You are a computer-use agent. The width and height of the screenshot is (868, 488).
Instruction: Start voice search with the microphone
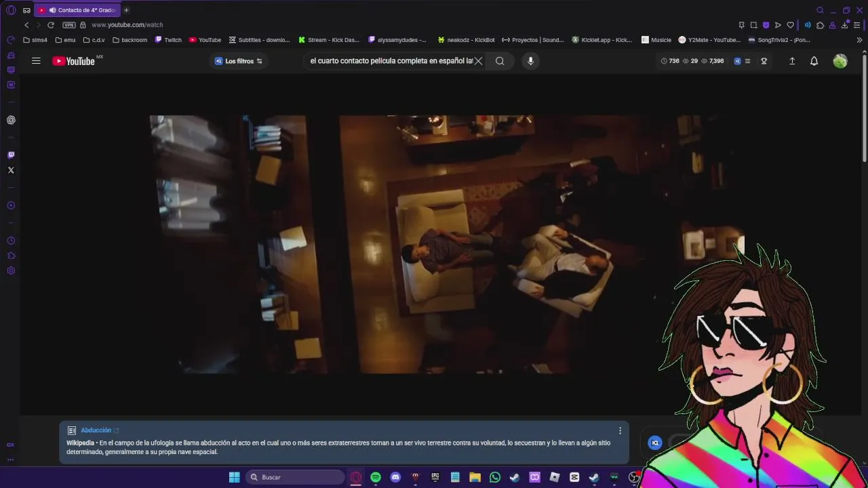530,61
